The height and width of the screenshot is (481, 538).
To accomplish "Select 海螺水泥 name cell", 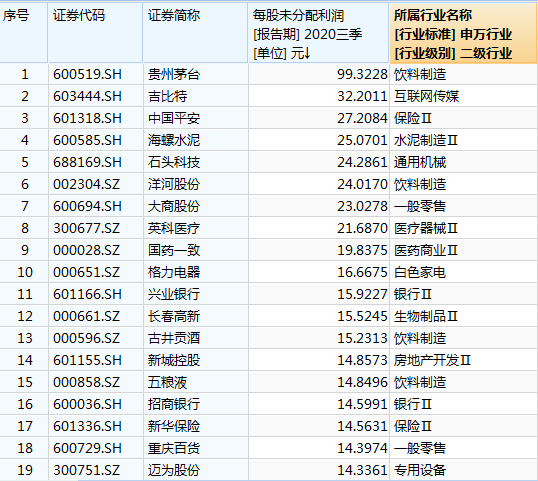I will click(x=196, y=140).
